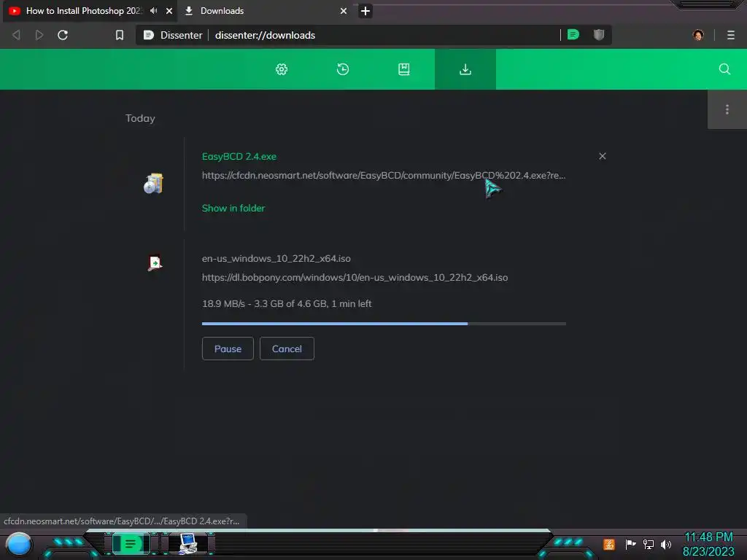Click Show in folder for EasyBCD

click(233, 208)
